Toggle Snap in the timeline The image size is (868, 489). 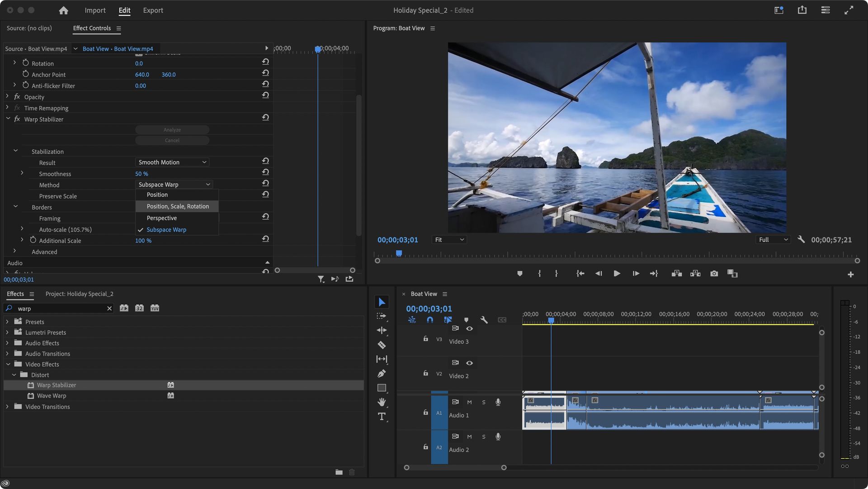pyautogui.click(x=429, y=320)
